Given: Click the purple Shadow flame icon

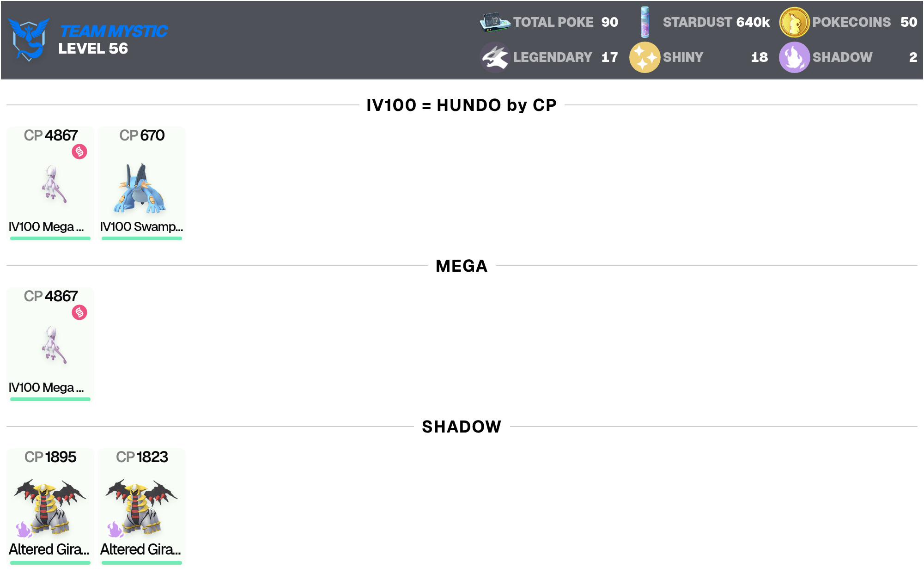Looking at the screenshot, I should [794, 57].
